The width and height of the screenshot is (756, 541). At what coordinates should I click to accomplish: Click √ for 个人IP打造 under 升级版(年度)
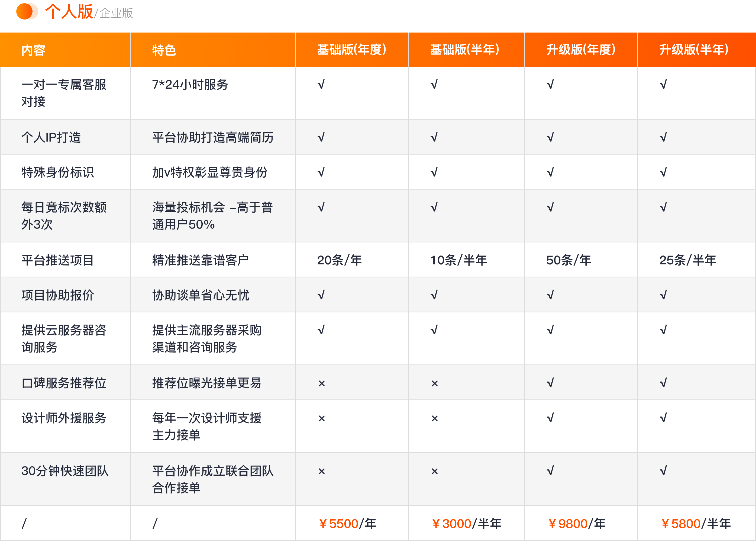[550, 137]
